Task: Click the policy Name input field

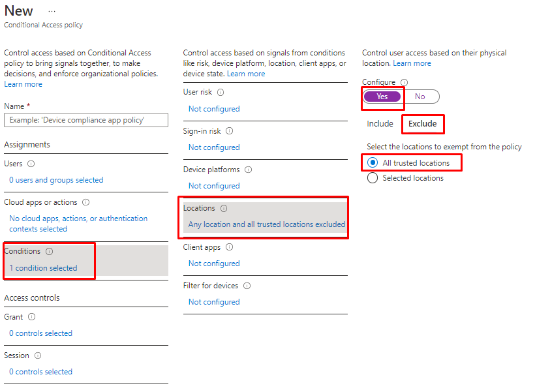Action: (x=86, y=120)
